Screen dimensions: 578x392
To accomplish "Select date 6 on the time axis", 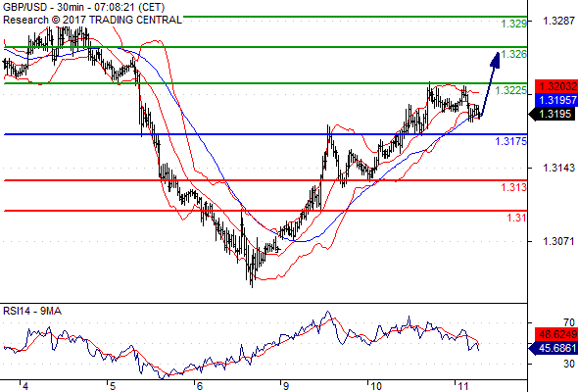I will point(200,386).
